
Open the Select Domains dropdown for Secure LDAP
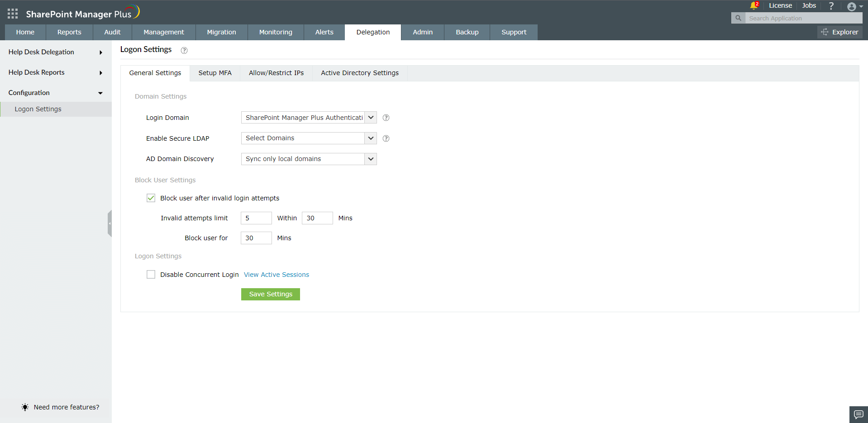371,138
